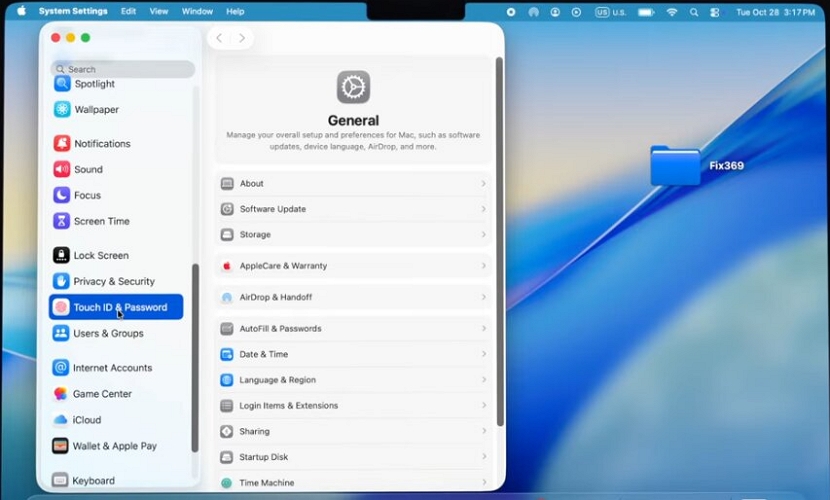Click the Storage drive icon
The height and width of the screenshot is (500, 830).
click(227, 234)
